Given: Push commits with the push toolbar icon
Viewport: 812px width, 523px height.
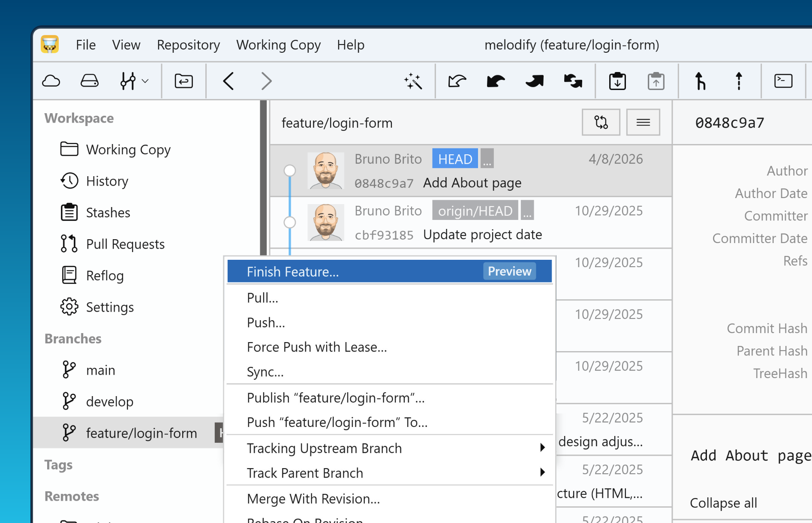Looking at the screenshot, I should coord(534,81).
